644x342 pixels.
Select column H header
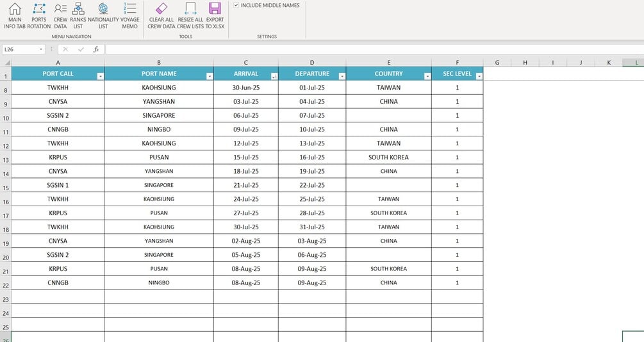[525, 62]
